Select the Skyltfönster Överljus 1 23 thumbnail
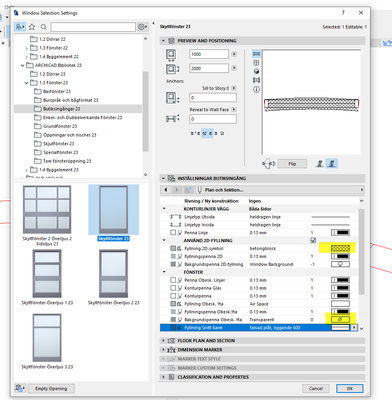392x400 pixels. [47, 274]
